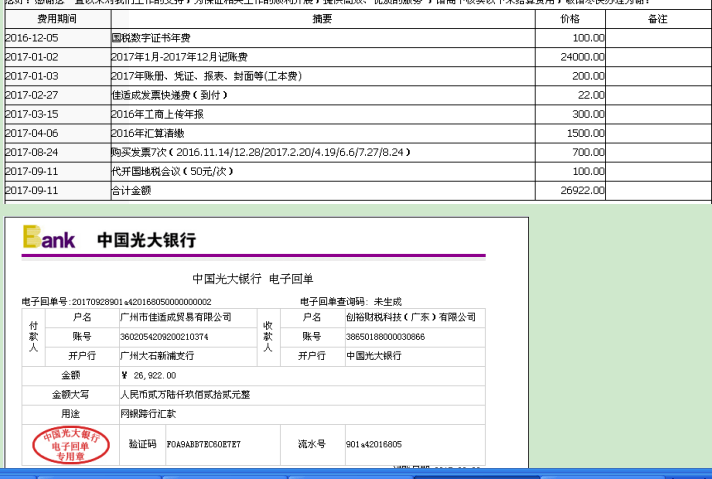Select the price value 700.00

(x=588, y=153)
